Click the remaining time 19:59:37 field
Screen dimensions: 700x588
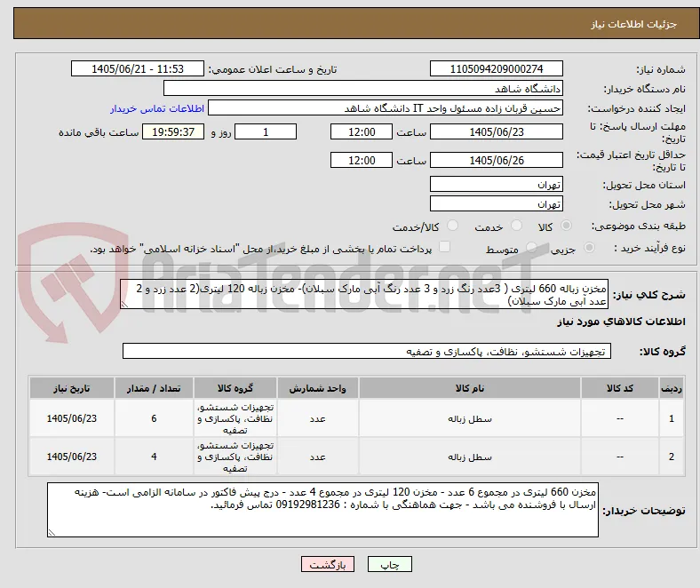(173, 131)
